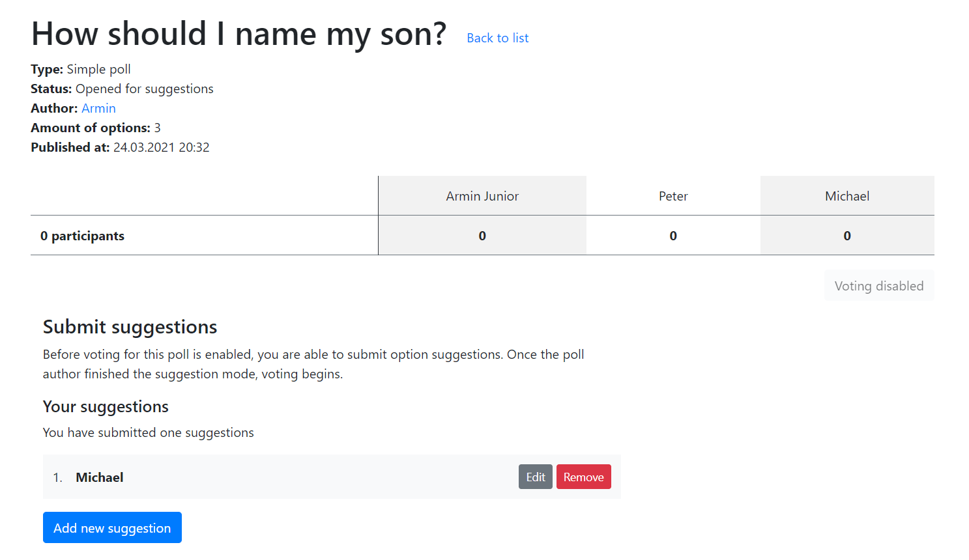969x560 pixels.
Task: Click the Opened for suggestions status text
Action: coord(144,89)
